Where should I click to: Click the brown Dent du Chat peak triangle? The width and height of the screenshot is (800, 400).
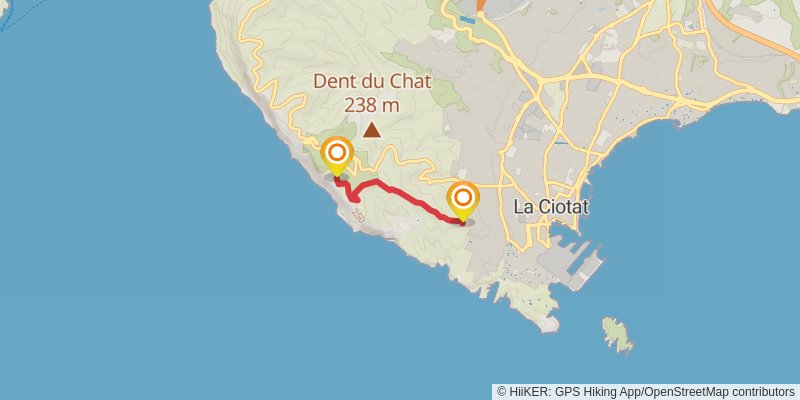point(371,130)
